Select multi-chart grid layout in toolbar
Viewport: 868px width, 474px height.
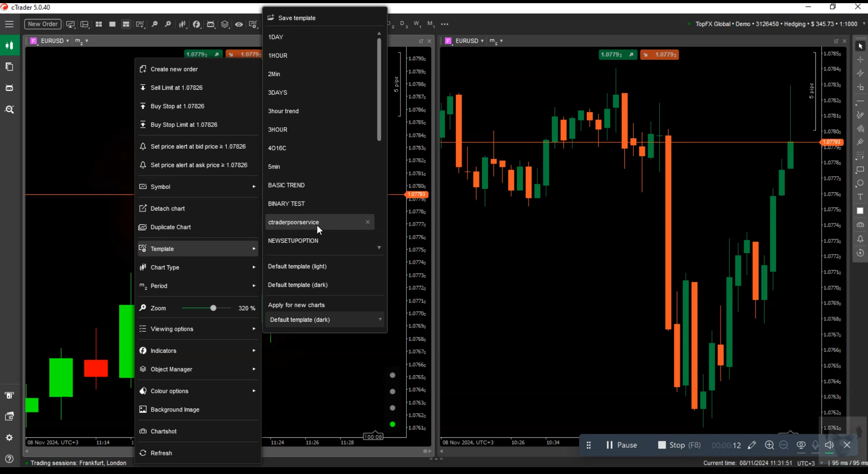tap(98, 24)
